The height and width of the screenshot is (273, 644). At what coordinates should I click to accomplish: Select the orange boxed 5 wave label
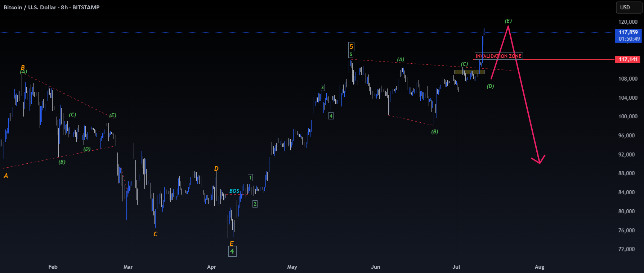click(x=351, y=46)
